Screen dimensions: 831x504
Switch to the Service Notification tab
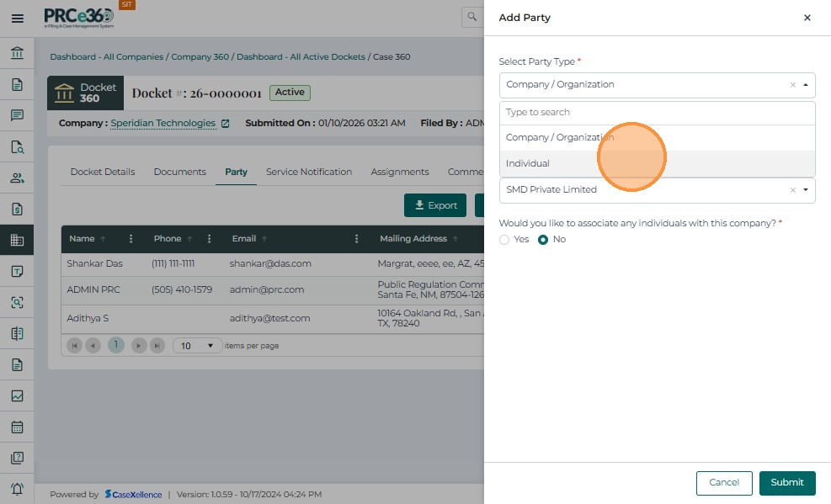(x=309, y=172)
